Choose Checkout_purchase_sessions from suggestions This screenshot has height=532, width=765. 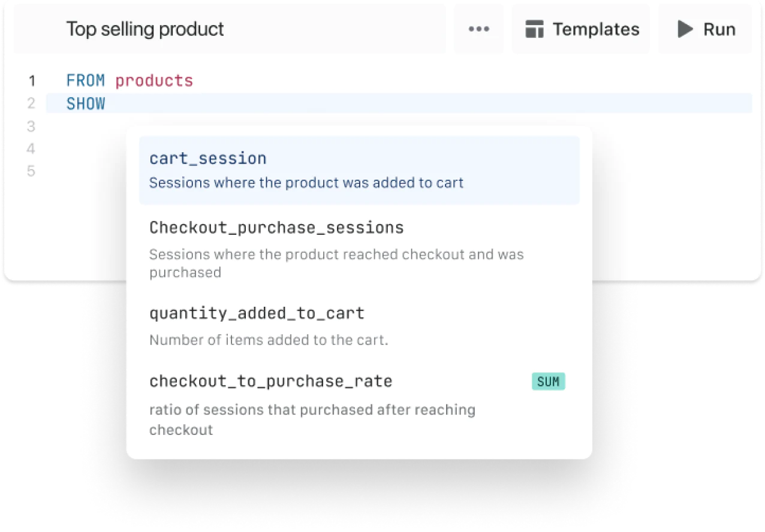(276, 228)
